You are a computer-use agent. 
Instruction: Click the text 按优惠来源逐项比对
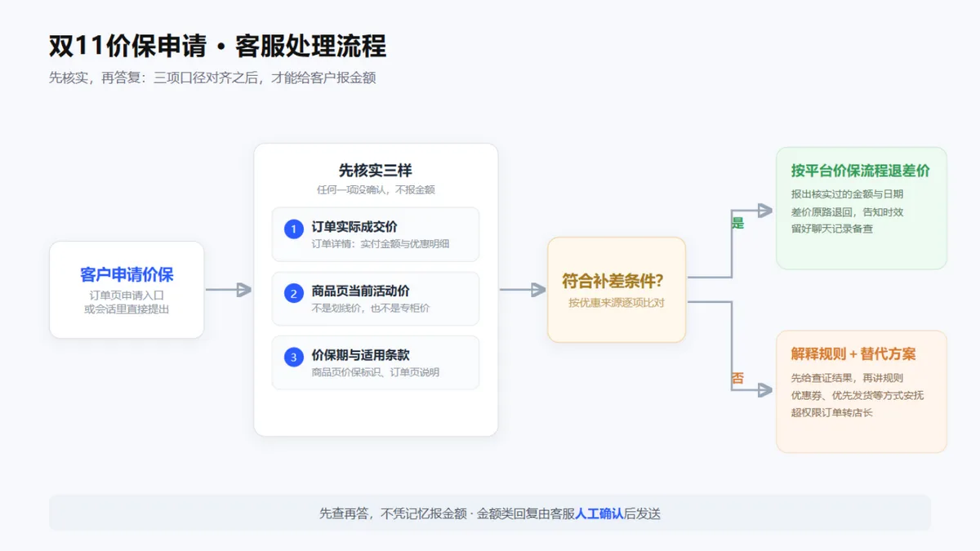click(617, 302)
